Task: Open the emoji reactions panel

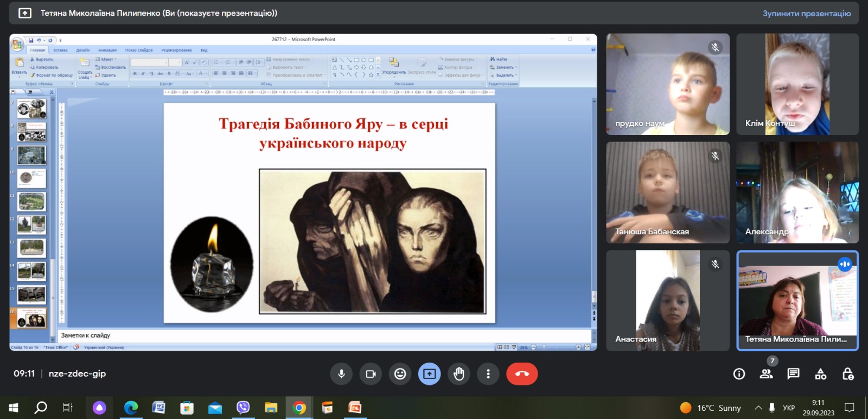Action: coord(400,373)
